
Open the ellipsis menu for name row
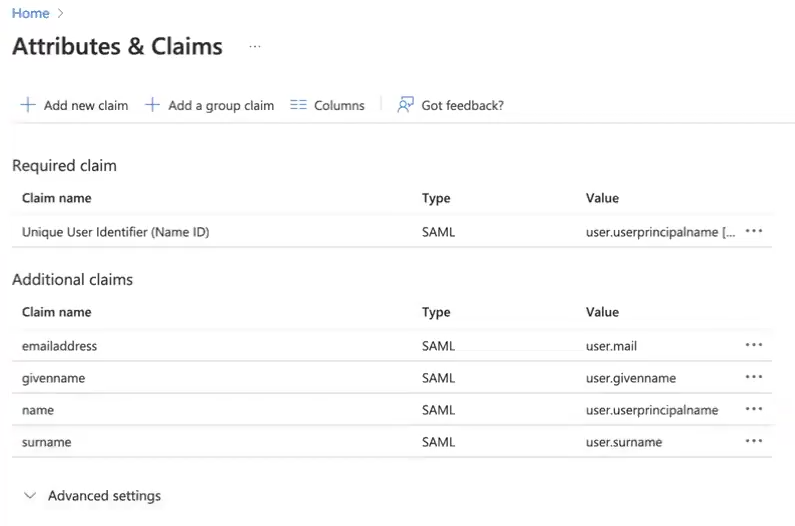(x=754, y=409)
